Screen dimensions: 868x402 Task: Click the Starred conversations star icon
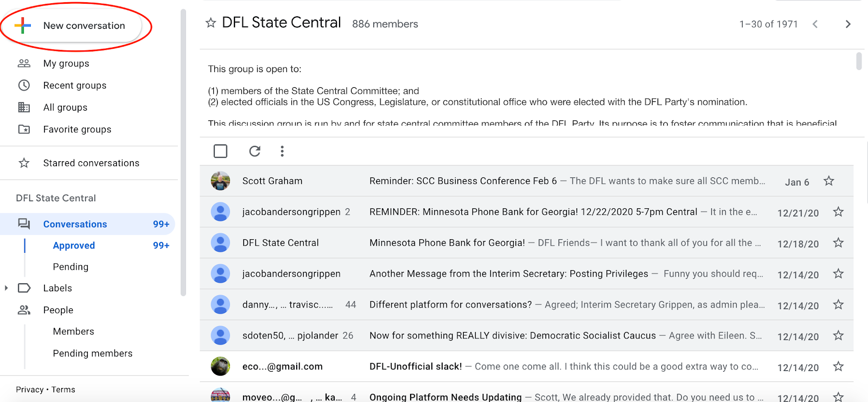click(x=24, y=163)
